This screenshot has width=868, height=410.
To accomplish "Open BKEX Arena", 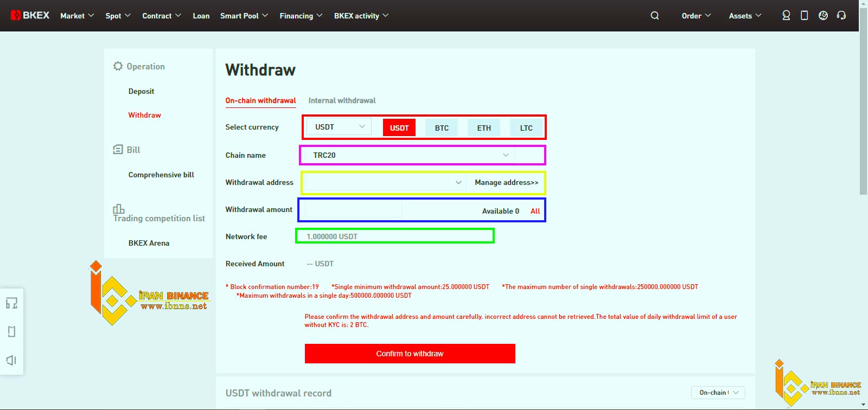I will tap(149, 243).
